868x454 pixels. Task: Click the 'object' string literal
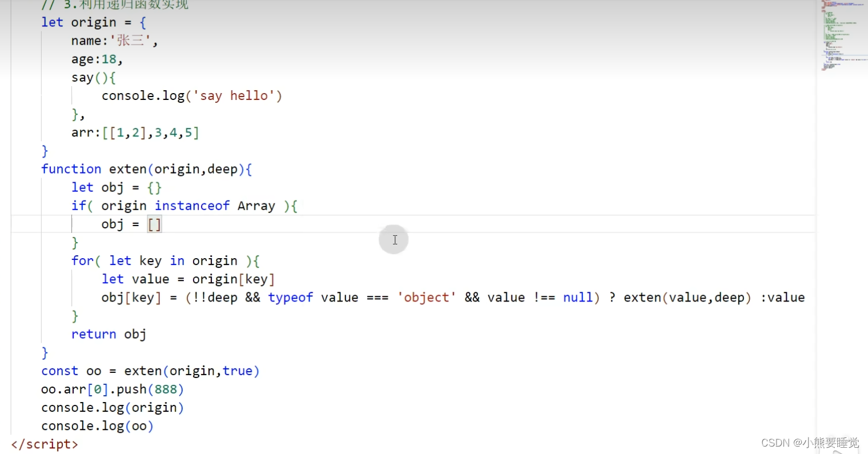tap(427, 298)
